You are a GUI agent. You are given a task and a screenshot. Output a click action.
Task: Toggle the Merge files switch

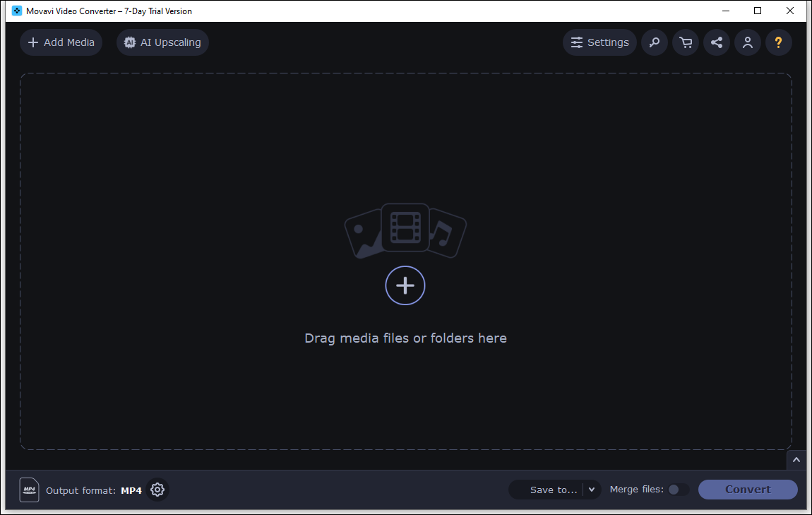click(678, 490)
